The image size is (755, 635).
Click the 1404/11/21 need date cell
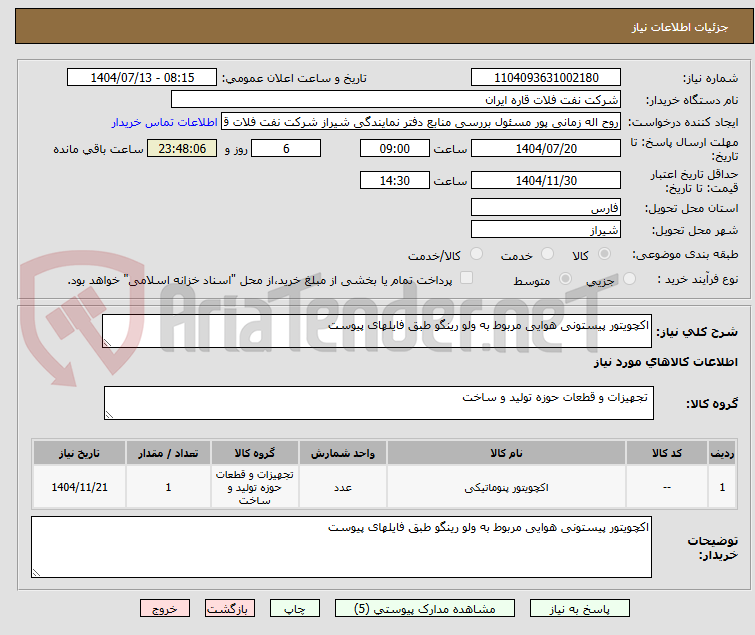click(79, 487)
